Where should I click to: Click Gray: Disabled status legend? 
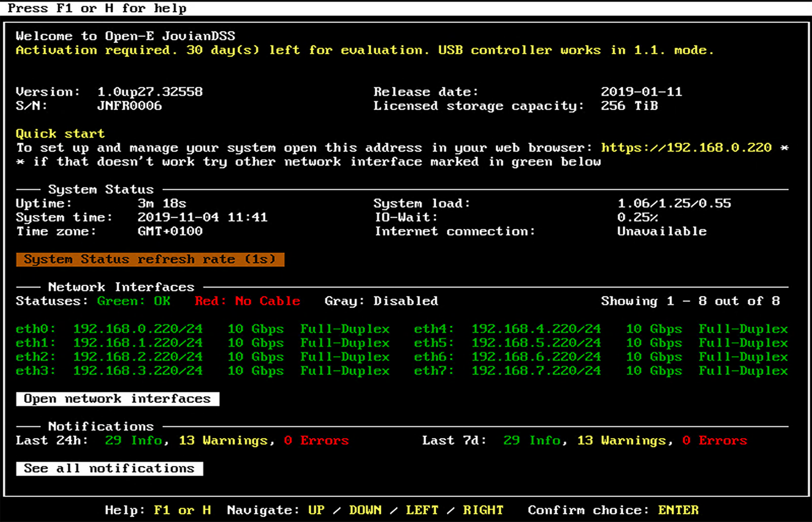coord(381,301)
